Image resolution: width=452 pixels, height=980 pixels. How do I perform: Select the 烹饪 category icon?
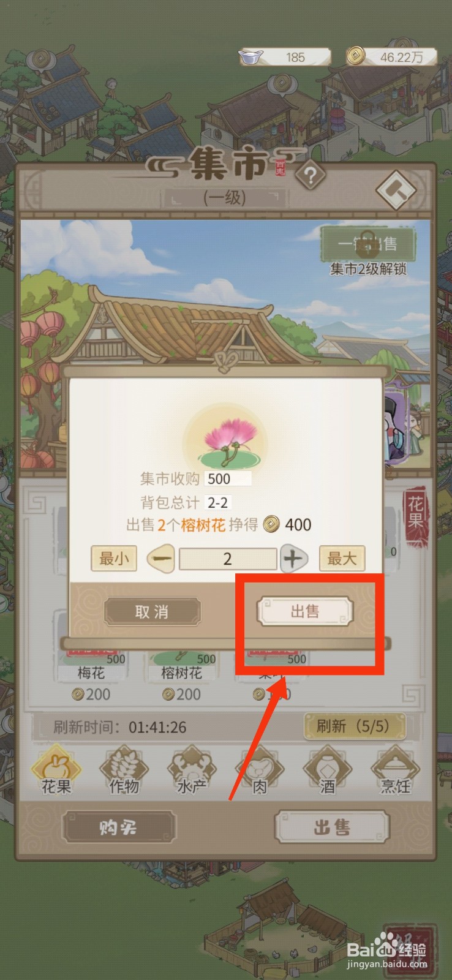tap(396, 770)
